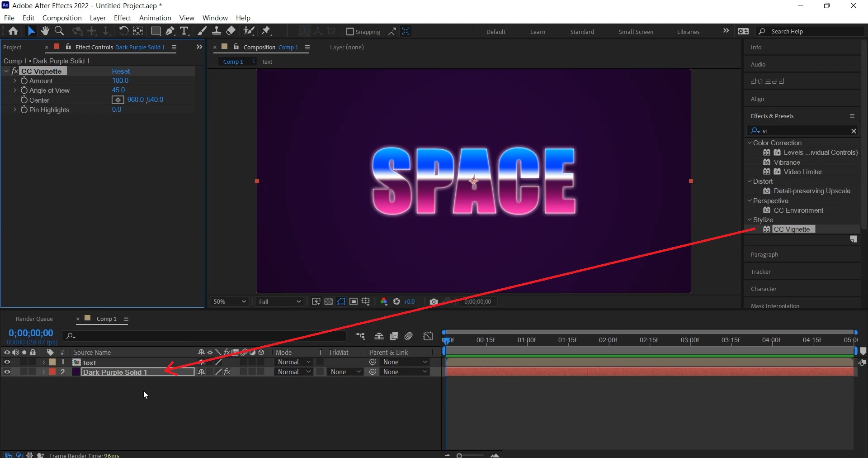Clear the Effects & Presets search

[854, 131]
